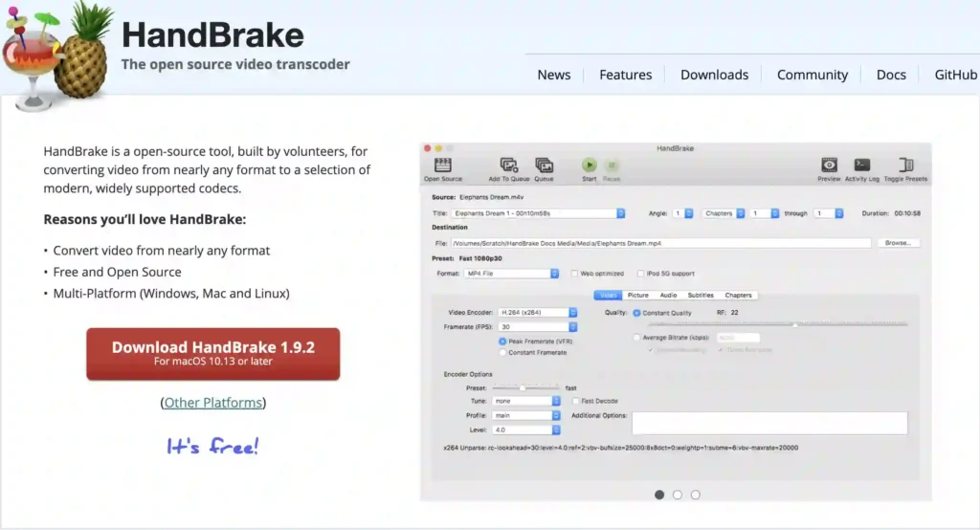Click the Open Source toolbar icon

pos(442,165)
